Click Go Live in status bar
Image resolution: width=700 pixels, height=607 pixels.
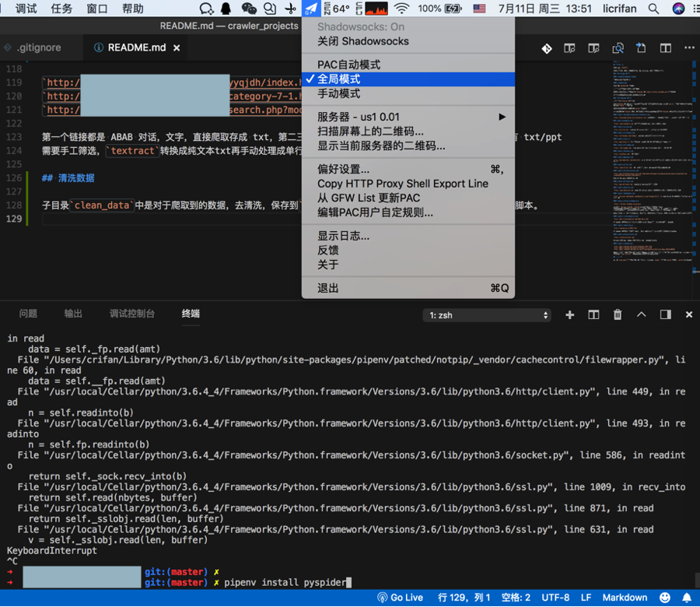pyautogui.click(x=401, y=598)
